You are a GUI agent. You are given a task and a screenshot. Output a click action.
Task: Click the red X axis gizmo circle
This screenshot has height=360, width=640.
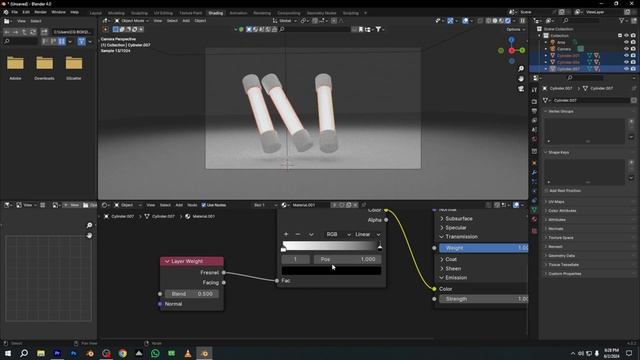[x=511, y=51]
